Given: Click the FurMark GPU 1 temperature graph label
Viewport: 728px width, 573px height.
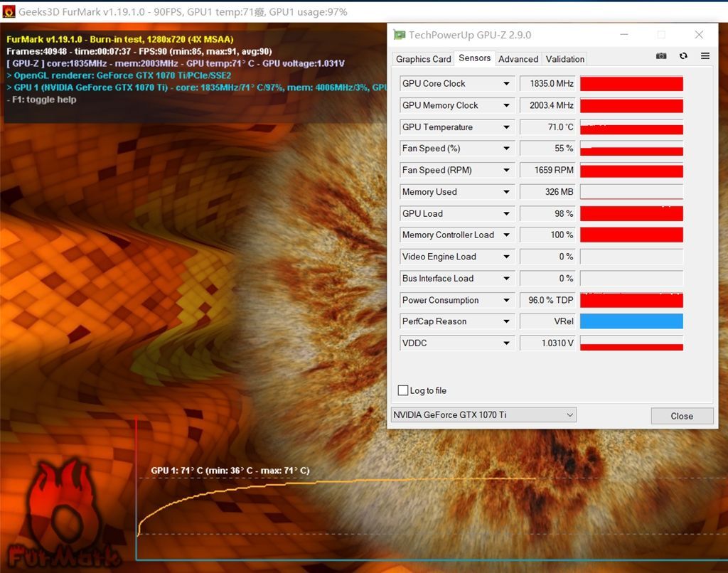Looking at the screenshot, I should click(x=230, y=471).
